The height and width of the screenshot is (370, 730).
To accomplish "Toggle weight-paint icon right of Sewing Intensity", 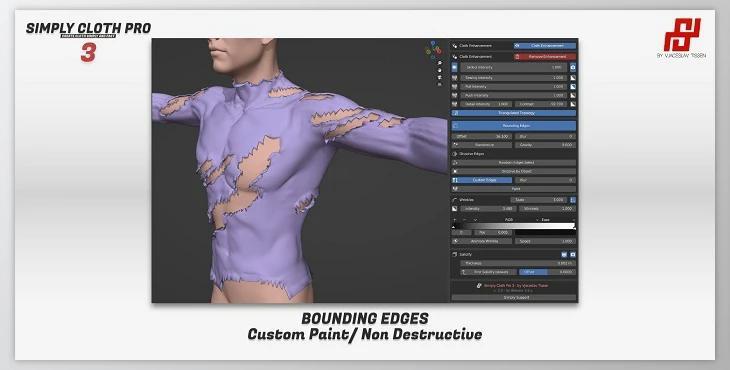I will 573,78.
